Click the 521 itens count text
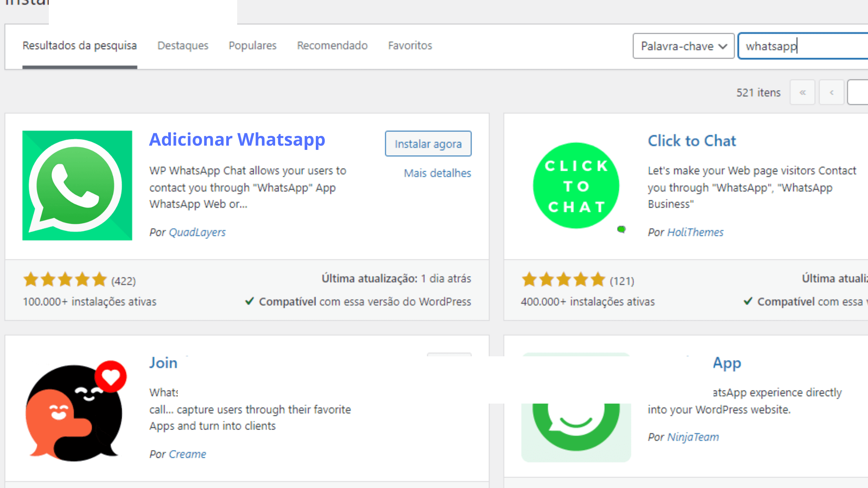 (x=758, y=93)
